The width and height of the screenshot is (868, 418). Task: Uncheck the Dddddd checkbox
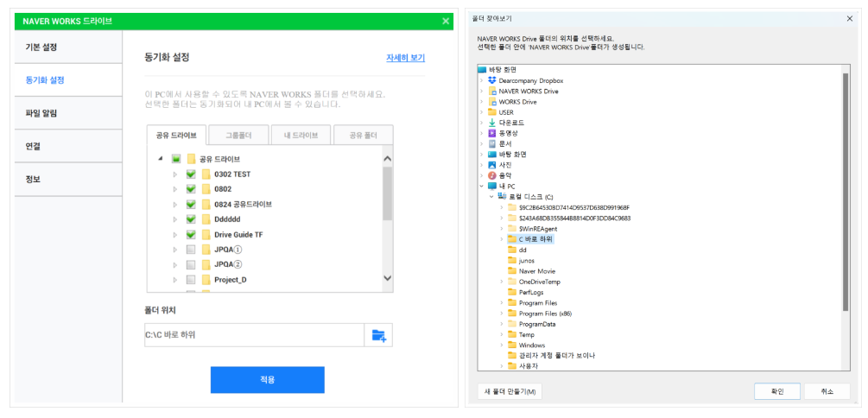[191, 219]
